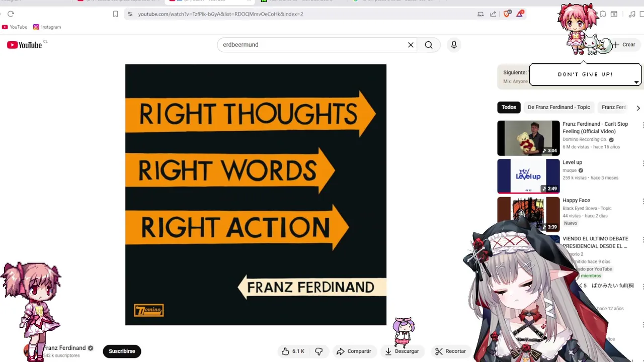Viewport: 644px width, 362px height.
Task: Go to YouTube home via the logo
Action: point(25,45)
